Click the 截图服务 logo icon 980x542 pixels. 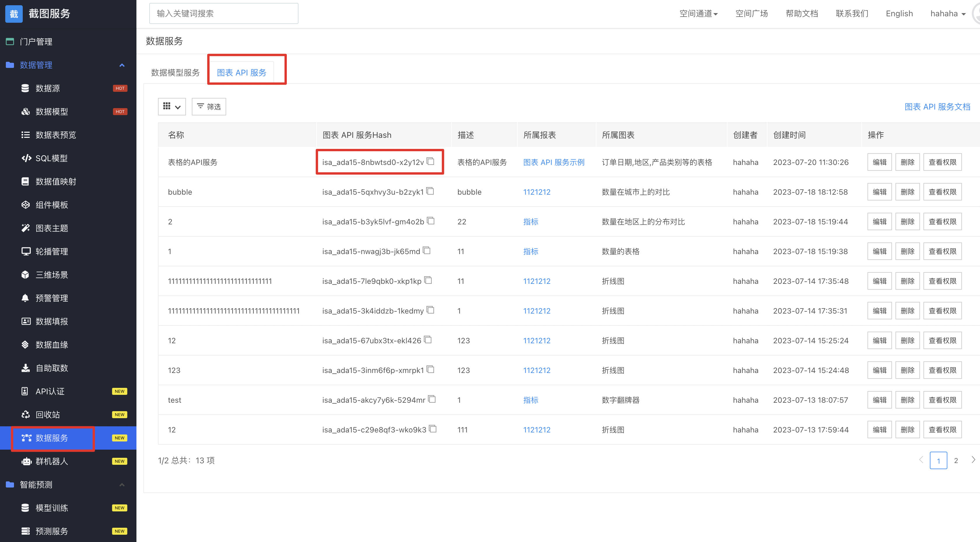pos(14,14)
